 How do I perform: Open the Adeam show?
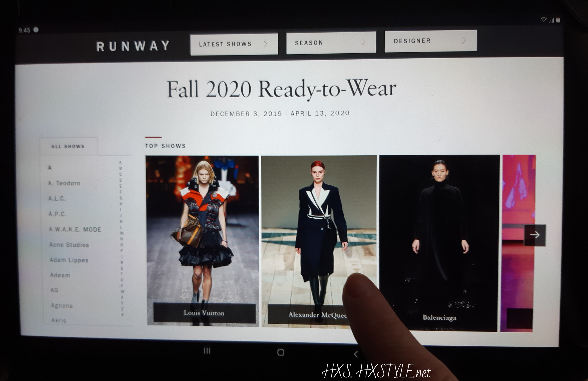[60, 275]
